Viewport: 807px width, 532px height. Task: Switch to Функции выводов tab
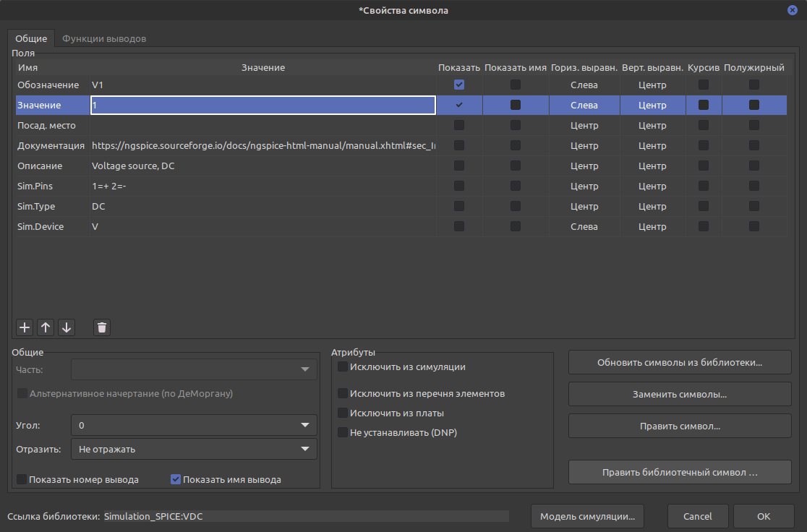104,39
